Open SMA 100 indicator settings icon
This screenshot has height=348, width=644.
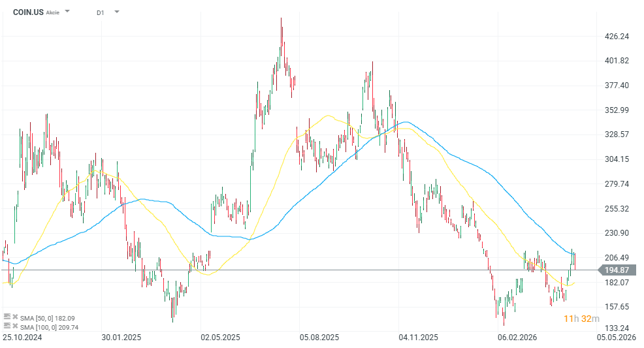tap(7, 326)
